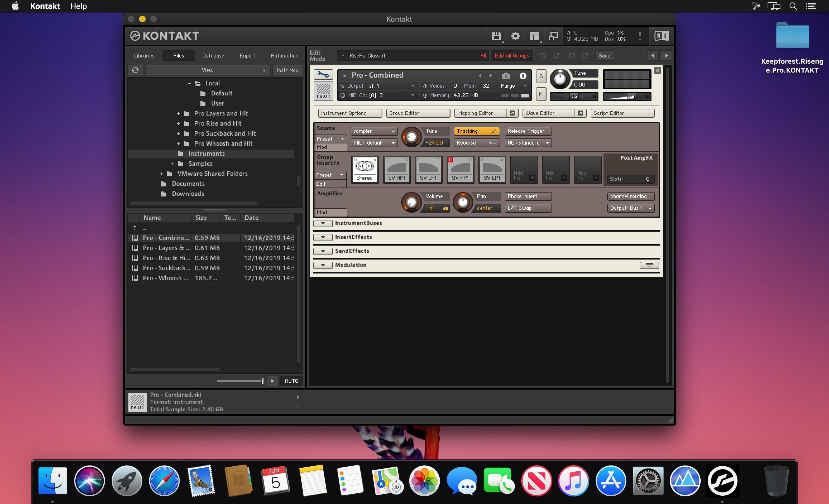Open the Stereo modeller effect slot
Viewport: 829px width, 504px height.
pyautogui.click(x=365, y=170)
